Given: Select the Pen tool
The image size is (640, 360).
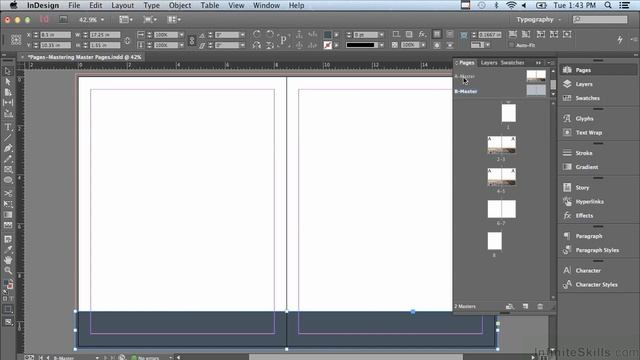Looking at the screenshot, I should coord(8,149).
